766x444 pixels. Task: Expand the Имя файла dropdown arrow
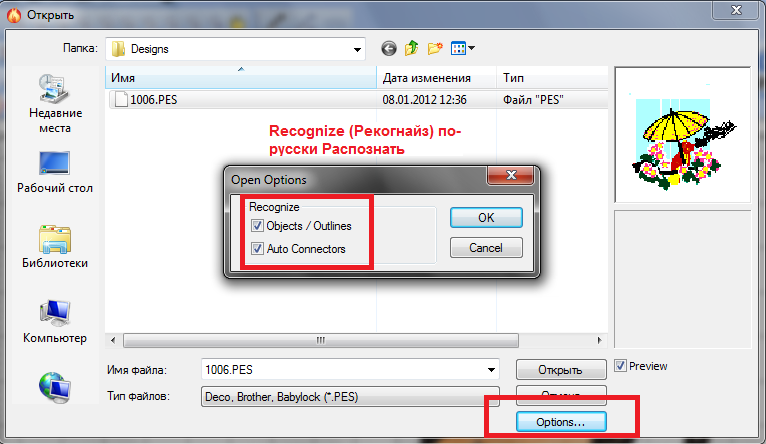(x=491, y=370)
